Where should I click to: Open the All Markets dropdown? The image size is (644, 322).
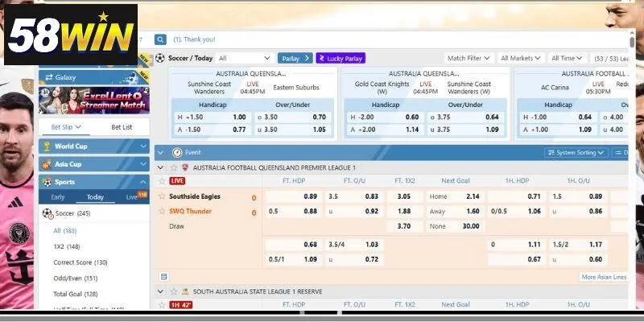tap(521, 58)
